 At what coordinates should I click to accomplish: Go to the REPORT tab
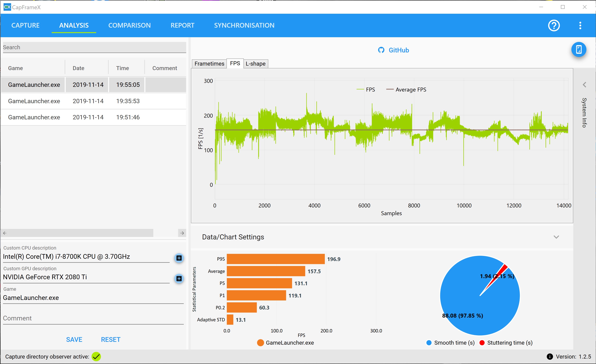(182, 25)
